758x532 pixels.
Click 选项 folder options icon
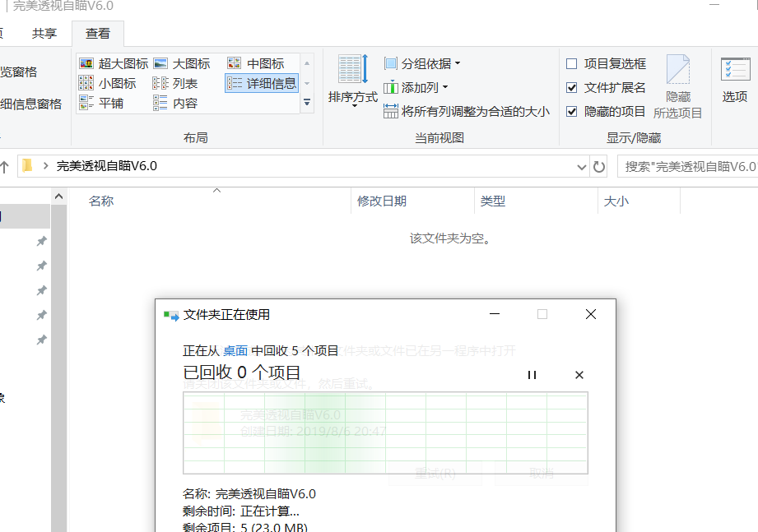click(734, 81)
